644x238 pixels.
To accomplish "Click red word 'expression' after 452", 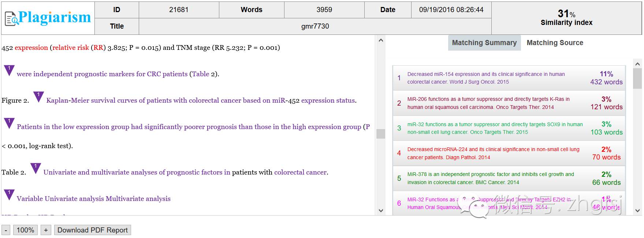I will click(x=31, y=48).
